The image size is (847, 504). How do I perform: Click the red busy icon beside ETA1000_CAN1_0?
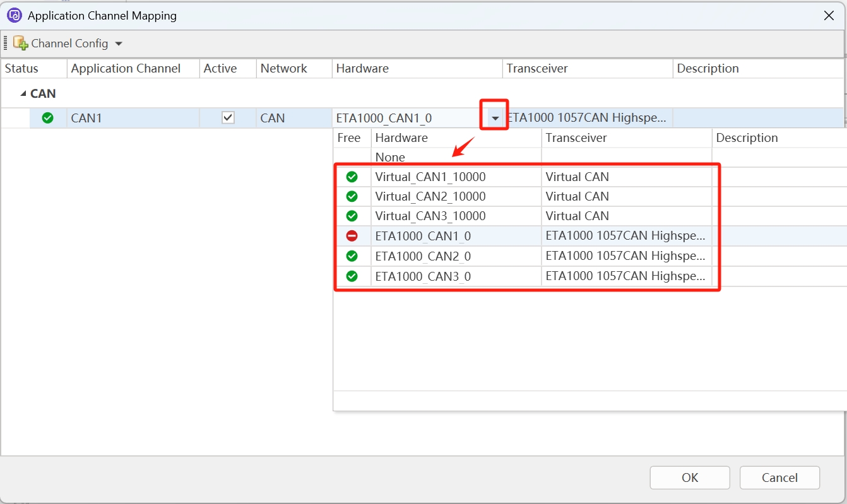tap(352, 236)
